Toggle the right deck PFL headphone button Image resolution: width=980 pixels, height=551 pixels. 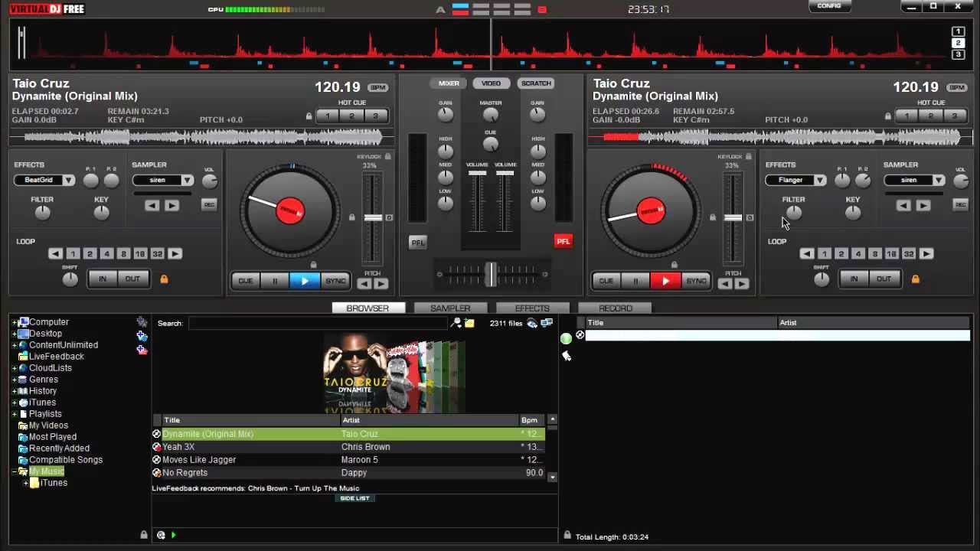click(563, 241)
